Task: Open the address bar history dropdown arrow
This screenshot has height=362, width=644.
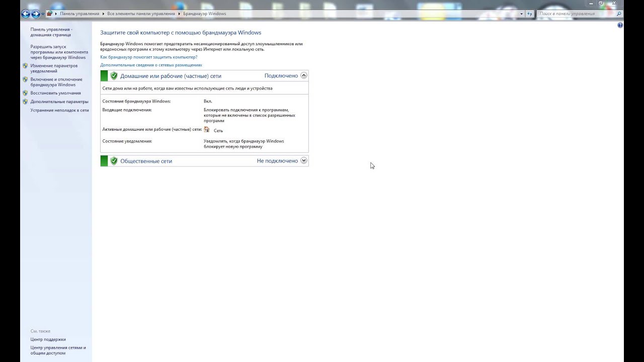Action: (522, 14)
